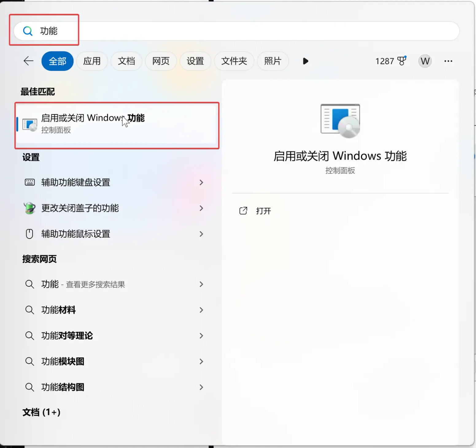
Task: Expand chevron for 更改关闭盖子的功能
Action: (x=201, y=208)
